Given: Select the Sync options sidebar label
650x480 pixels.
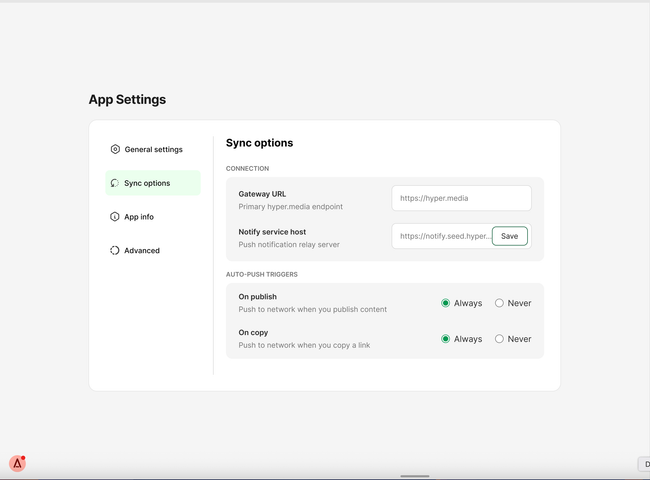Looking at the screenshot, I should (147, 183).
